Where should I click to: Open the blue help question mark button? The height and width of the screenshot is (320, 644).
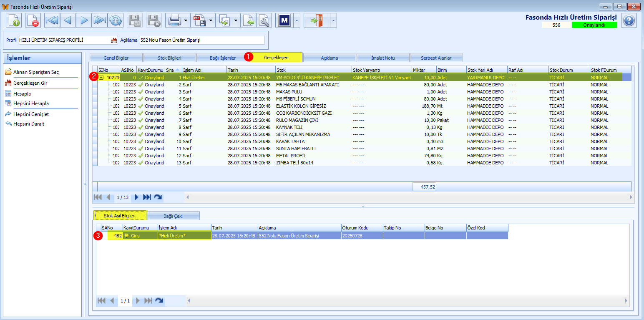(x=629, y=20)
